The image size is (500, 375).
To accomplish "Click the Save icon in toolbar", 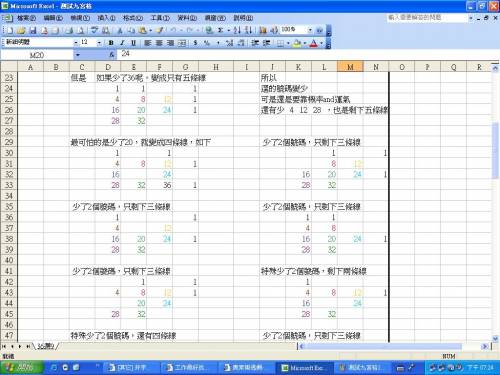I will click(33, 31).
